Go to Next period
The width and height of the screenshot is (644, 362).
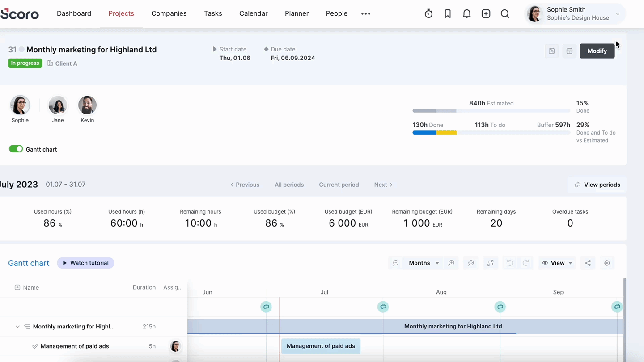(x=383, y=185)
